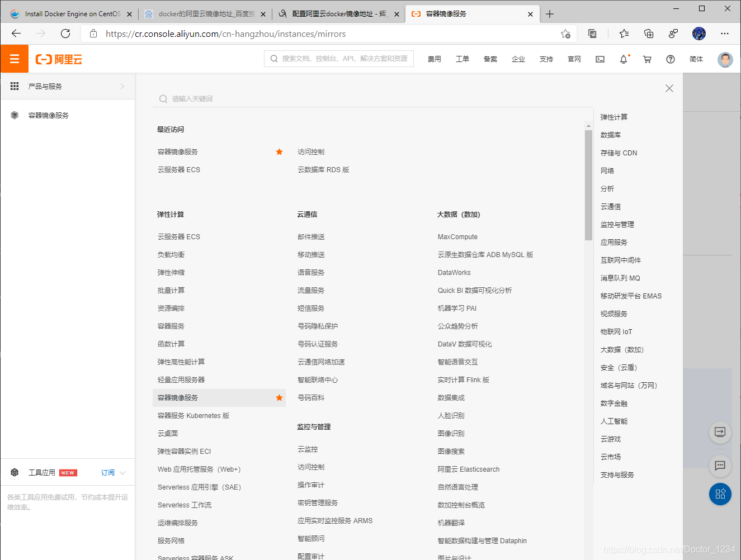
Task: Click the floating panel-collapse arrow button
Action: point(720,432)
